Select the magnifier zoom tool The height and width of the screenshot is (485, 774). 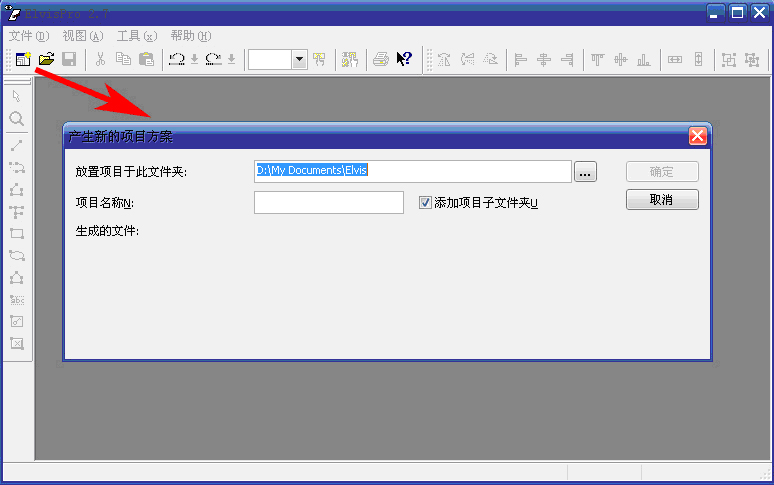[17, 118]
